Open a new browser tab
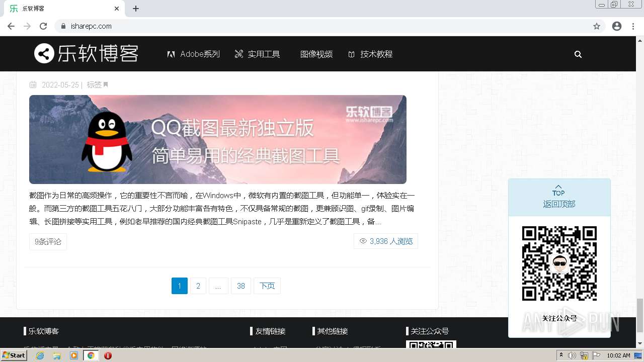This screenshot has height=362, width=644. (136, 9)
